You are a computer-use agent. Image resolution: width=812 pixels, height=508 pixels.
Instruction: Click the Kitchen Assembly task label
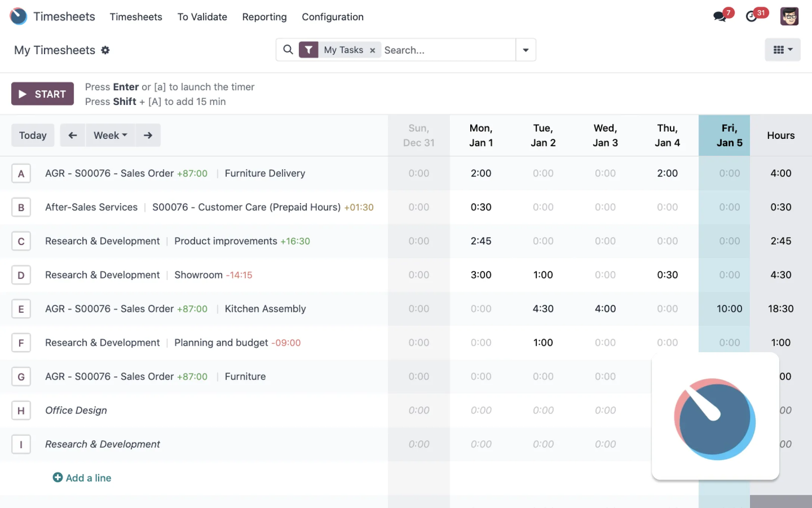[x=265, y=309]
